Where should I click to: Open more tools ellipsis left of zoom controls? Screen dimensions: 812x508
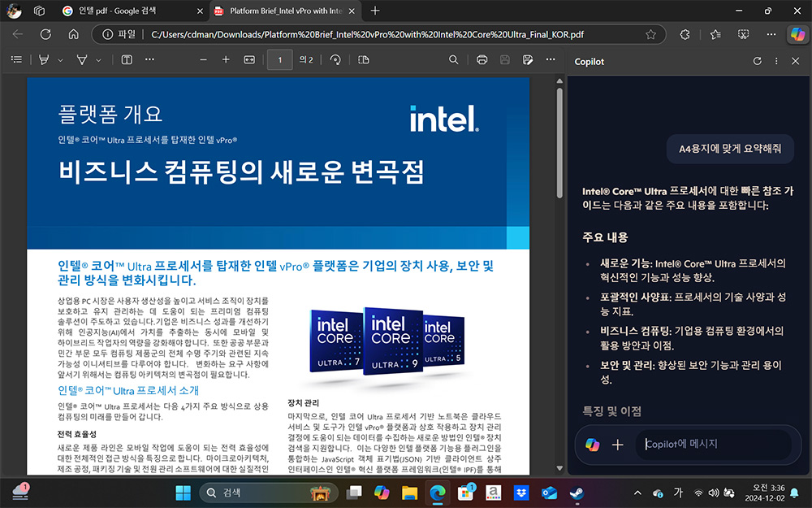pos(149,59)
